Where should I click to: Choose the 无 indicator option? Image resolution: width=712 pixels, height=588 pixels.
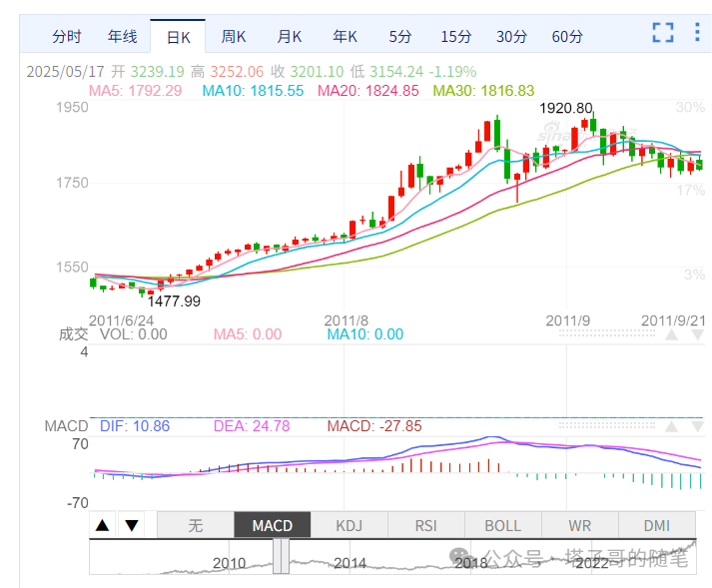click(196, 525)
